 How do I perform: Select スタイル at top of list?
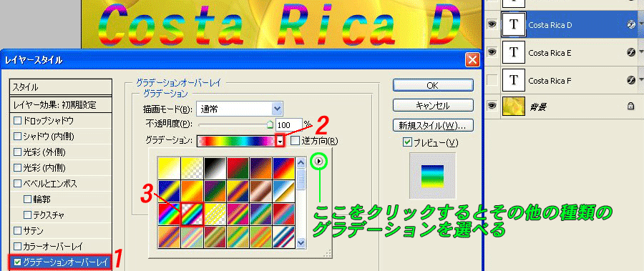click(x=60, y=87)
